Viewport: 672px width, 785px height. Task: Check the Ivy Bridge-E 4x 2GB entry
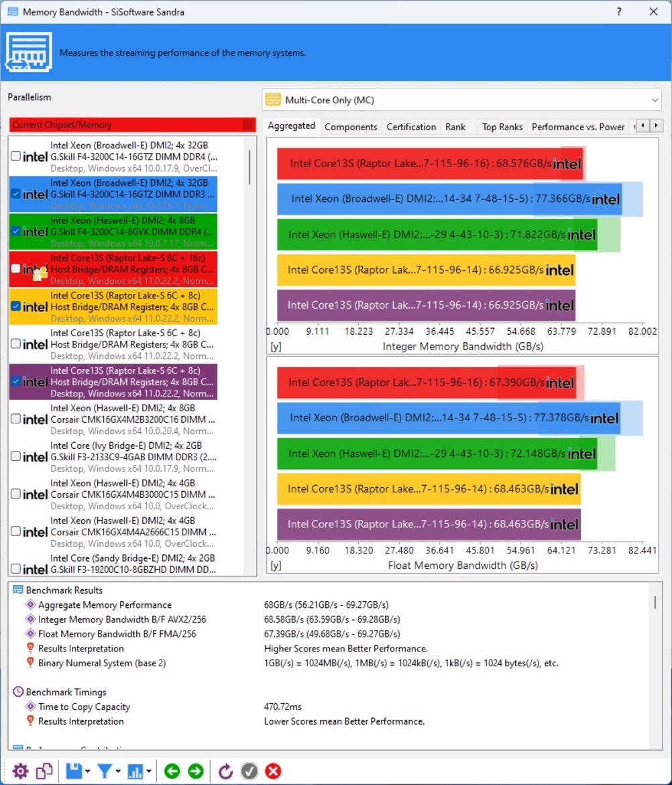point(15,456)
